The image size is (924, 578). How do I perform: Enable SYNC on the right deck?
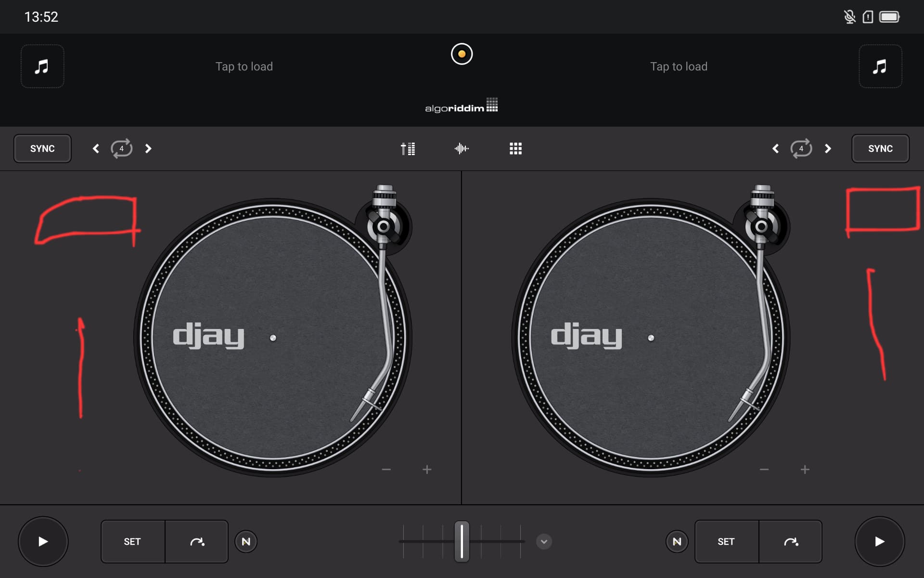(880, 148)
